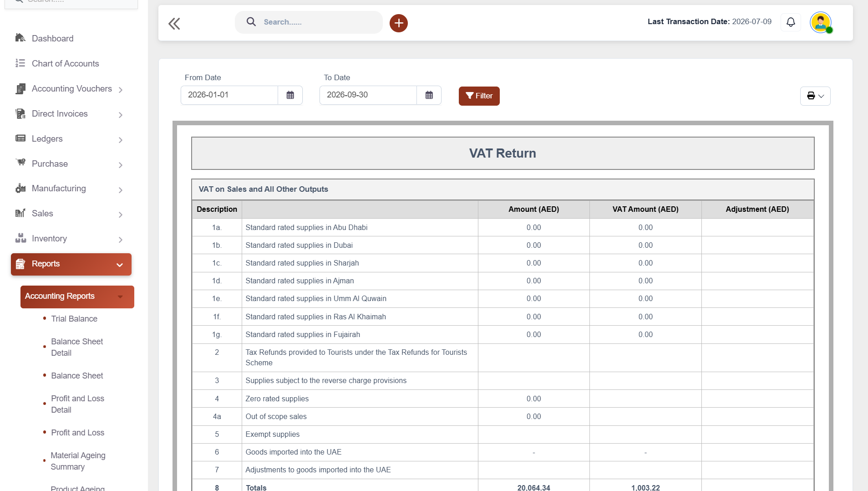Click the red plus add button

398,23
